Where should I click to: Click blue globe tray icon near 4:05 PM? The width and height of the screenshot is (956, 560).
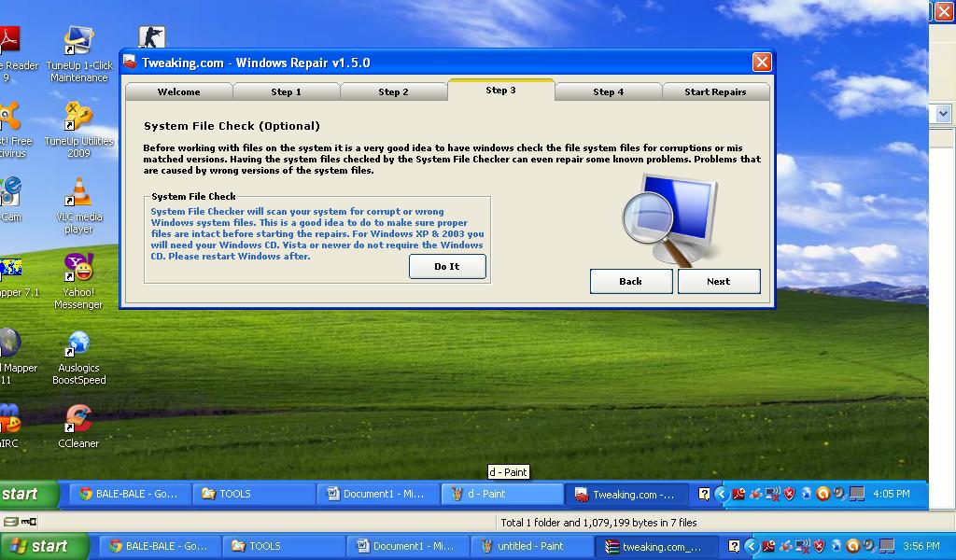pyautogui.click(x=807, y=494)
